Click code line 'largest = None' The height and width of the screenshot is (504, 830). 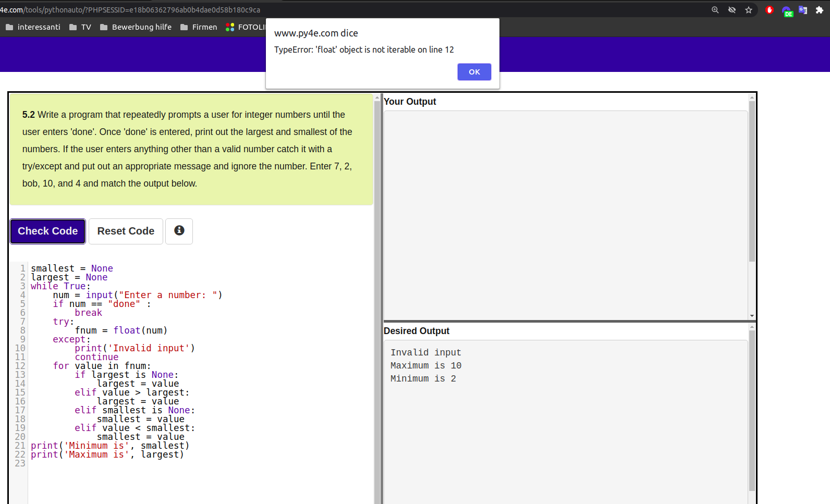point(69,277)
